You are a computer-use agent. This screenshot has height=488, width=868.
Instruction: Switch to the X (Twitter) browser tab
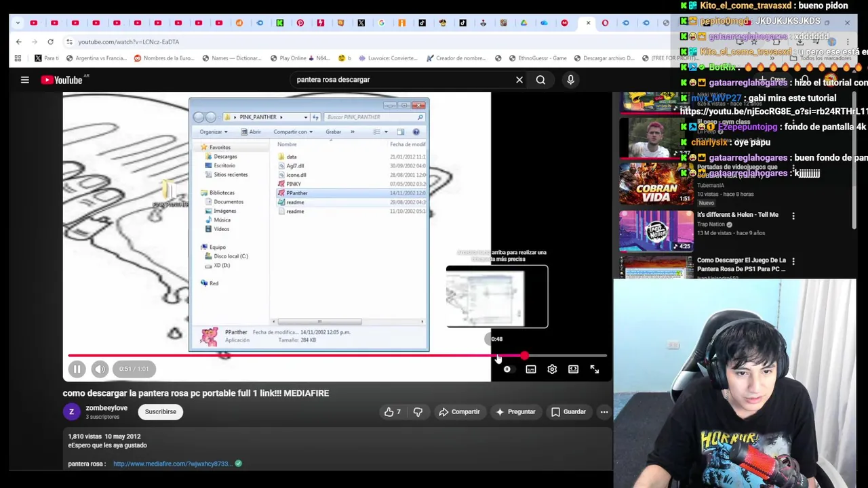coord(361,23)
